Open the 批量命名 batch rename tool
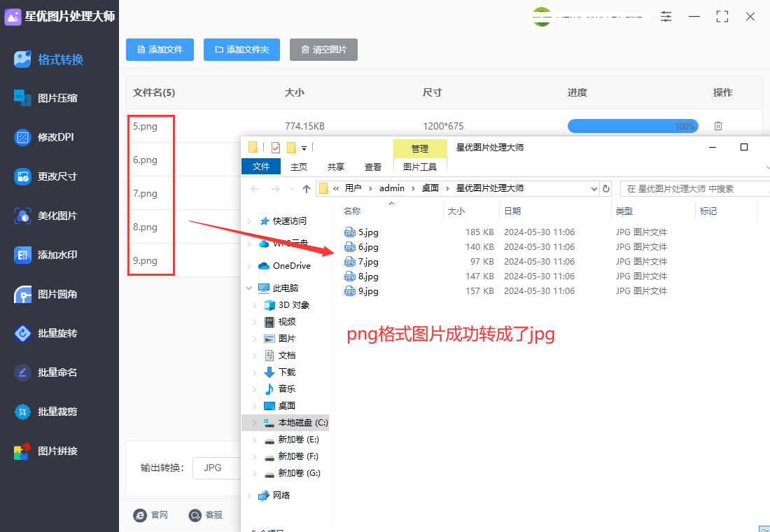770x532 pixels. click(45, 372)
